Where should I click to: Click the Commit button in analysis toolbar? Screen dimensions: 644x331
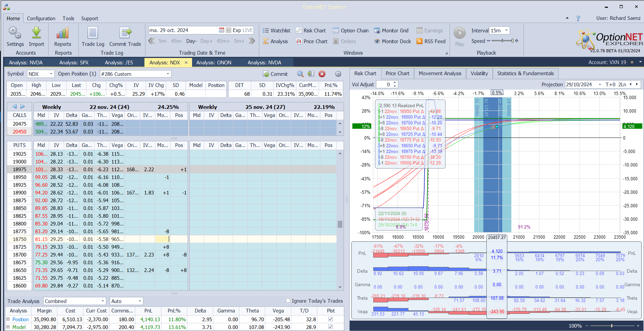(275, 74)
